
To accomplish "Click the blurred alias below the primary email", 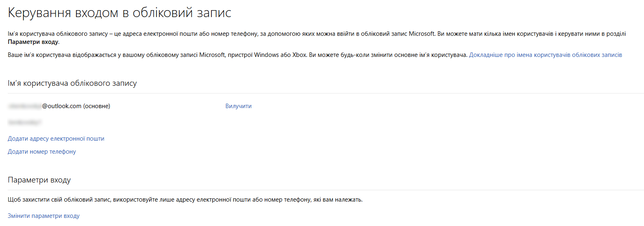I will 24,122.
